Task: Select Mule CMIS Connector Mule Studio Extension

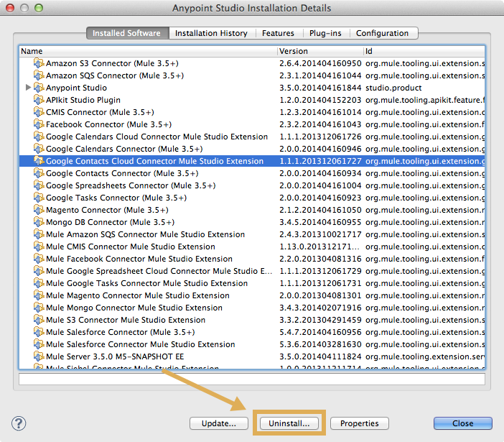Action: tap(130, 247)
